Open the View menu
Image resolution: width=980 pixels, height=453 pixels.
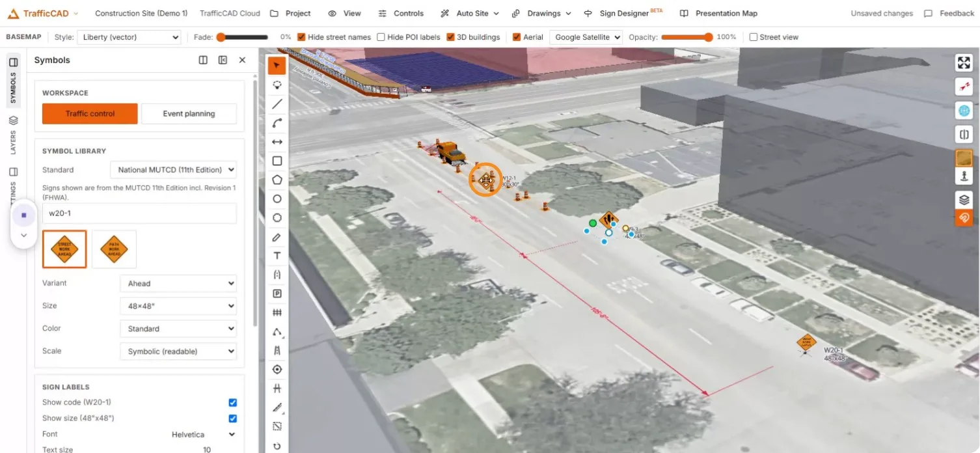coord(344,13)
